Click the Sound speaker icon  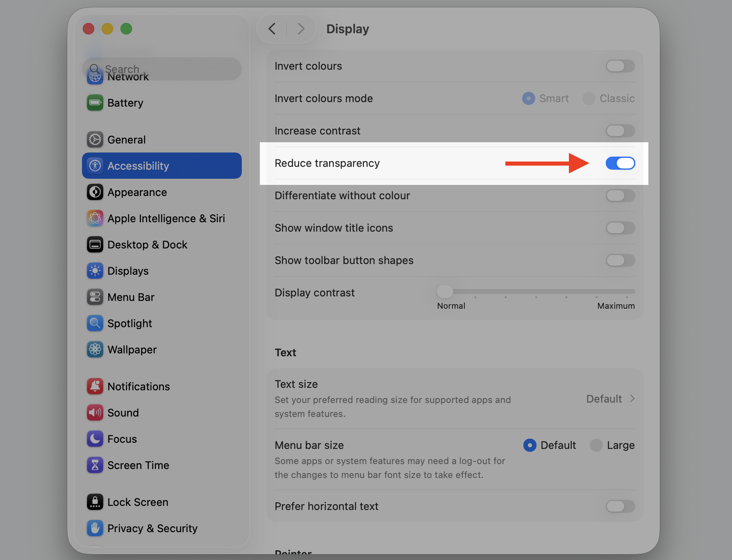click(x=95, y=412)
